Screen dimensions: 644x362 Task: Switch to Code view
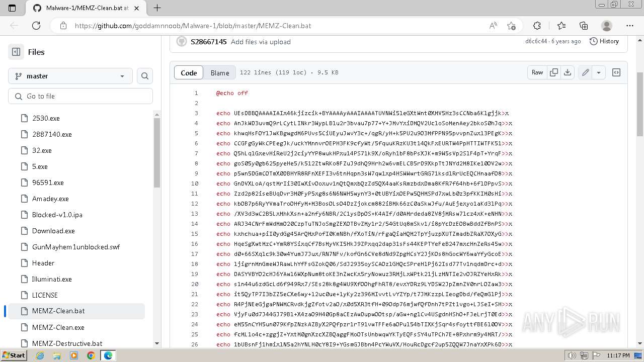tap(189, 72)
